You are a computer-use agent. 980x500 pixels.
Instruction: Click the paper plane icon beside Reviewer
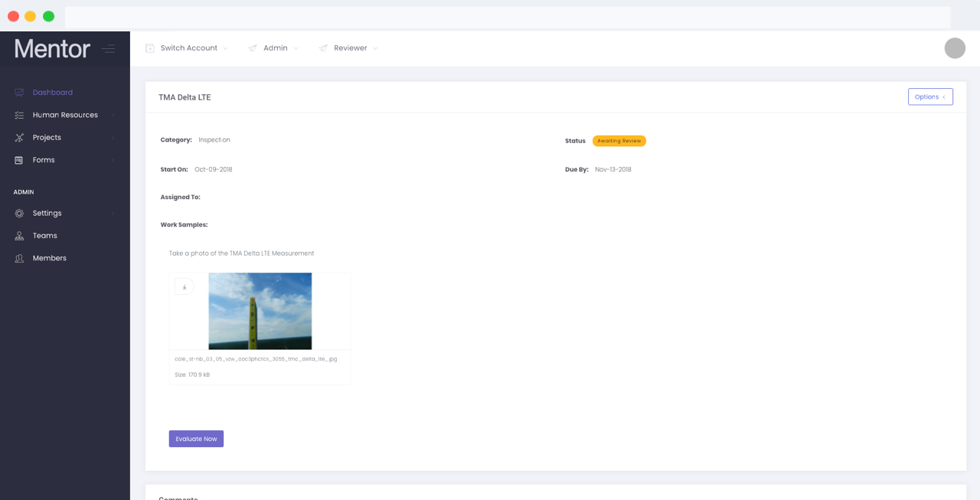pos(323,48)
